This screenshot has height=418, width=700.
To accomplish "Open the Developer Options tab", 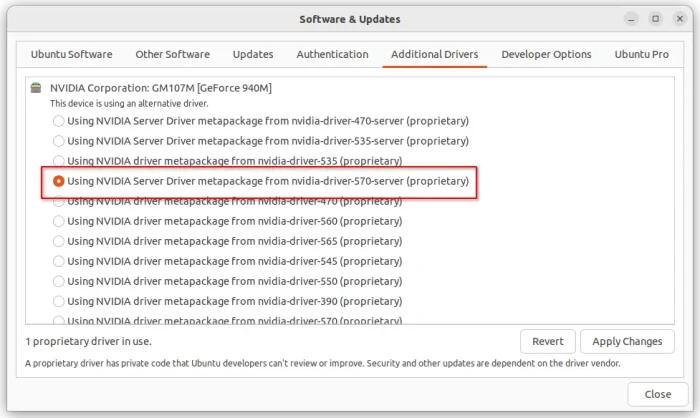I will [546, 54].
